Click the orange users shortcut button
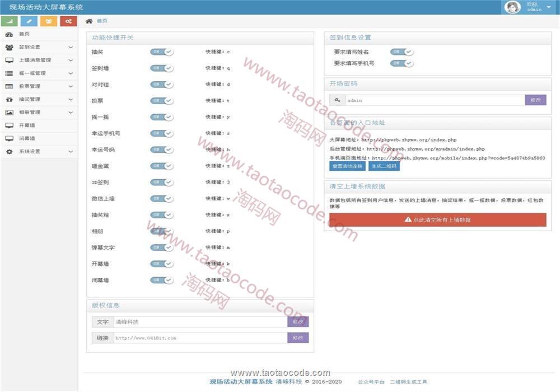This screenshot has width=560, height=392. [49, 21]
